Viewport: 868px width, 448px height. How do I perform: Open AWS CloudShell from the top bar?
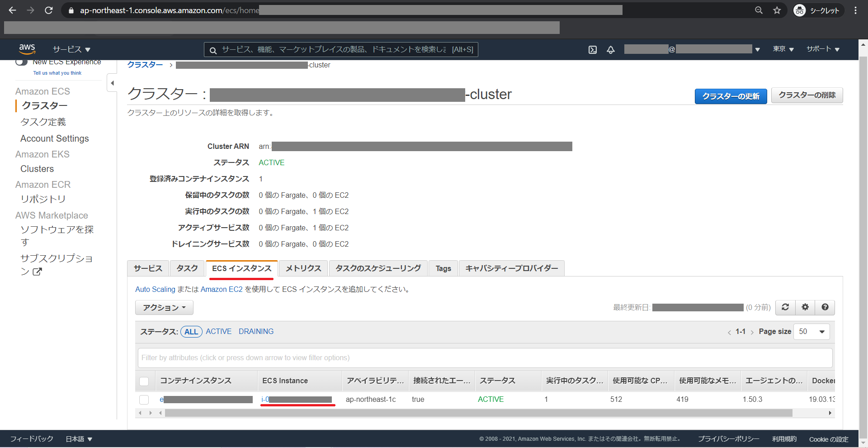click(x=592, y=50)
